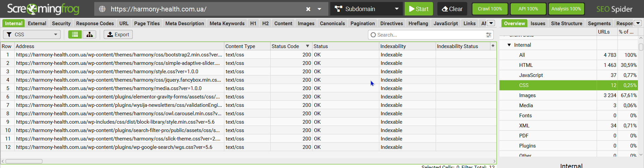
Task: Click the globe icon beside the URL
Action: pyautogui.click(x=102, y=9)
